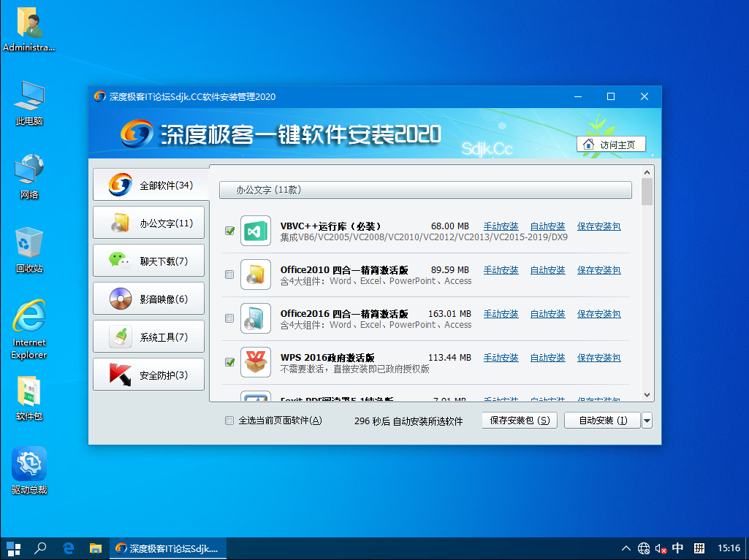This screenshot has width=749, height=560.
Task: Open the Administrator folder desktop icon
Action: coord(29,28)
